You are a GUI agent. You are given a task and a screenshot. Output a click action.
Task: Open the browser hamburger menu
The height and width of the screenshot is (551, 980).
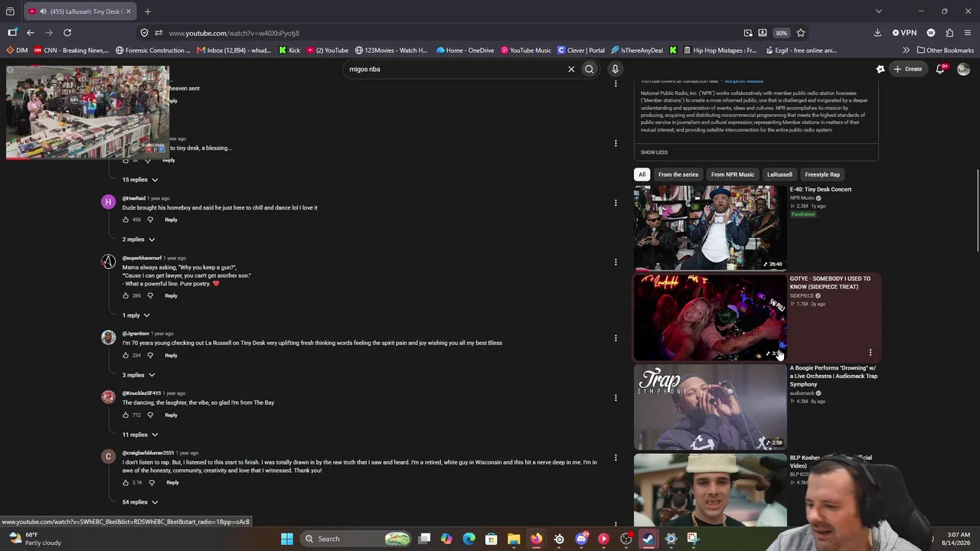click(x=968, y=33)
